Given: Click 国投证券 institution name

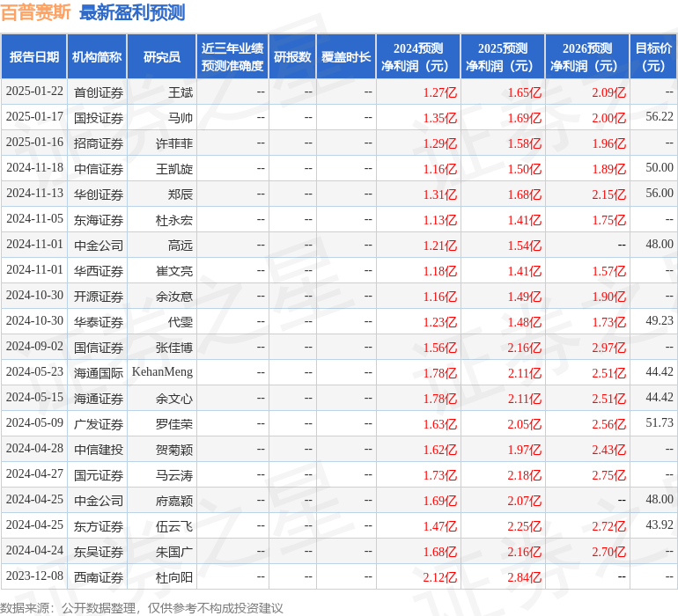Looking at the screenshot, I should (99, 118).
